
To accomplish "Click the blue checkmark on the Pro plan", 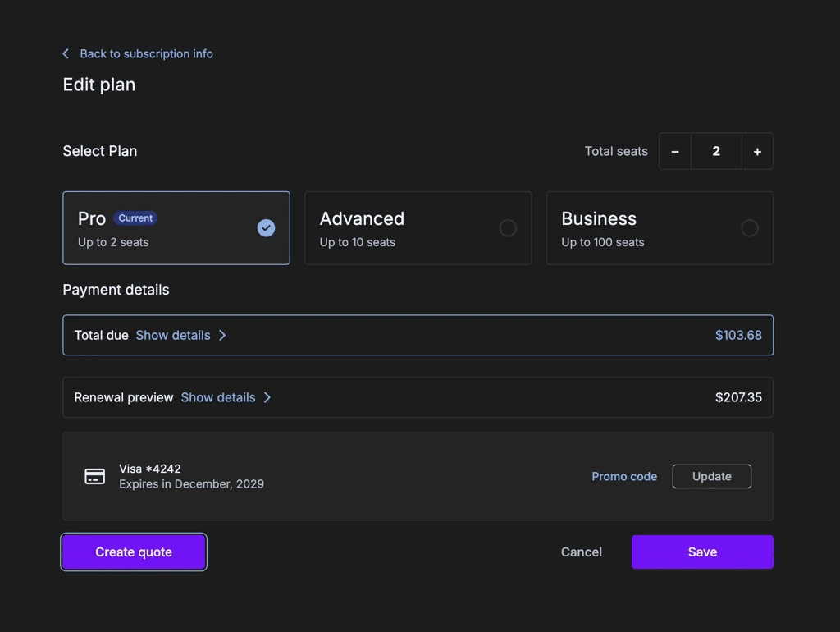I will pos(266,228).
